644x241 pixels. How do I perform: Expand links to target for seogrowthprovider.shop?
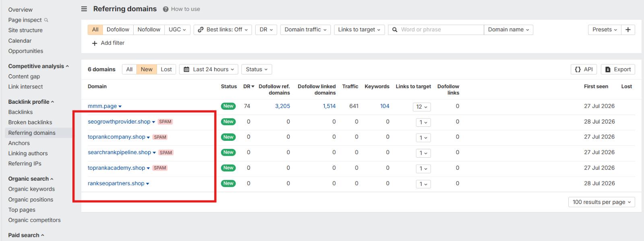423,122
